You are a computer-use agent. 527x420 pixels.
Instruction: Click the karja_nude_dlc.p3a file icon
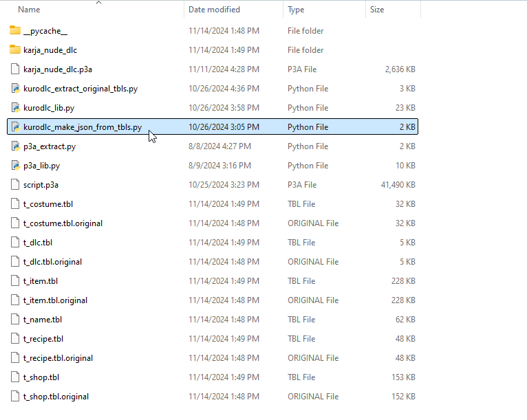point(15,69)
